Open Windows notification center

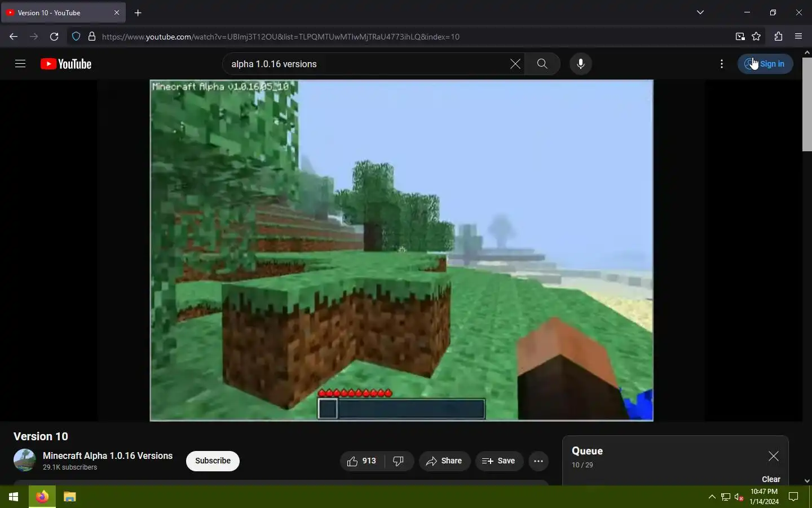[x=793, y=497]
